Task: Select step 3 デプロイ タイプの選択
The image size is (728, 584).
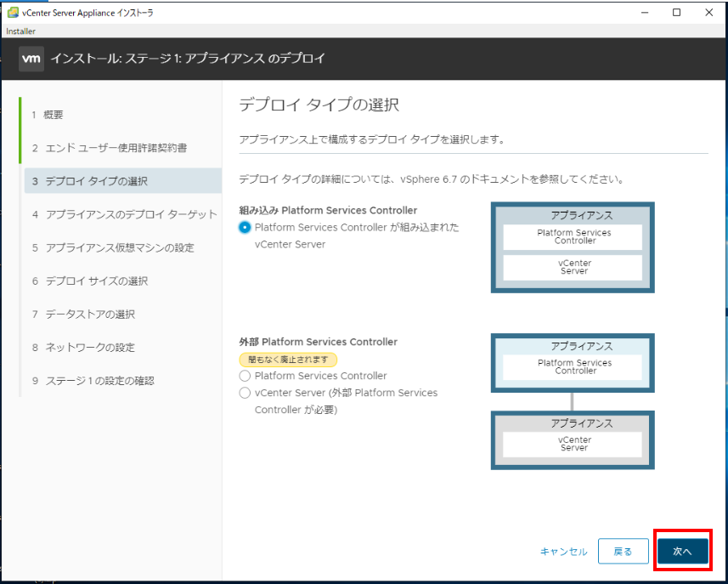Action: tap(122, 181)
